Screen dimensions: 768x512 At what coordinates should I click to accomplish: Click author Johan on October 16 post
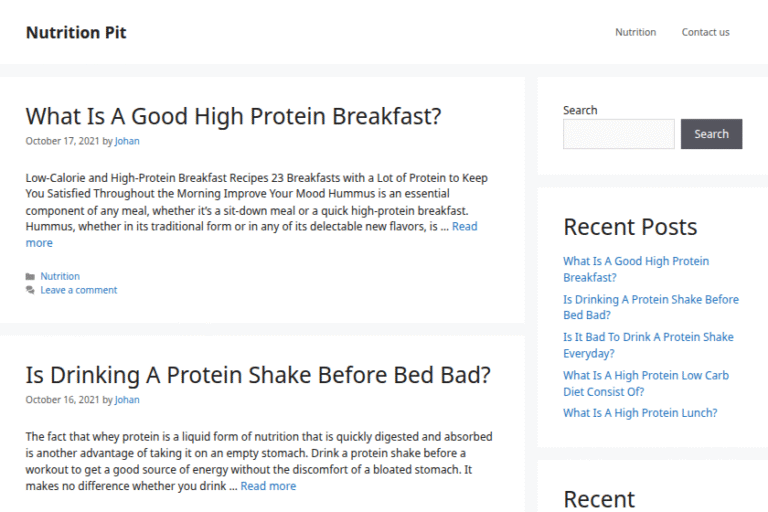[127, 400]
